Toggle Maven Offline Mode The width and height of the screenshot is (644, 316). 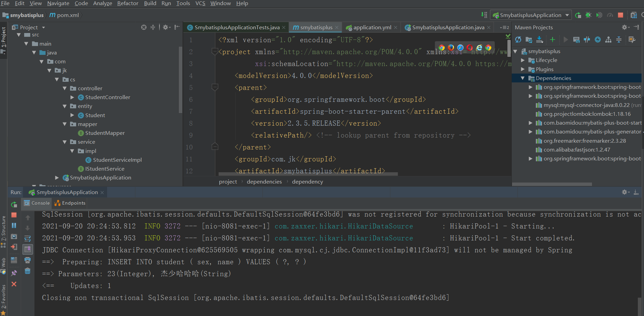pos(587,40)
